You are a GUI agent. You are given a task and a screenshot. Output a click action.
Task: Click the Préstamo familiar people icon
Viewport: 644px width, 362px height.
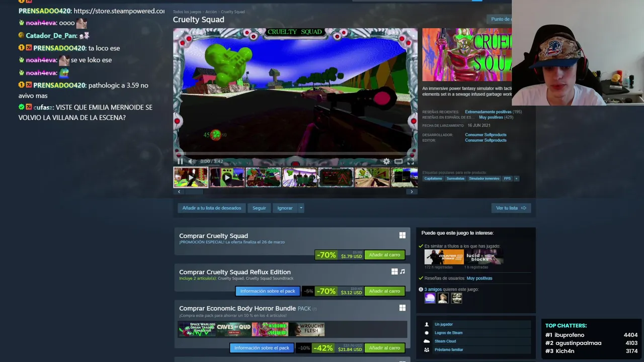click(427, 350)
